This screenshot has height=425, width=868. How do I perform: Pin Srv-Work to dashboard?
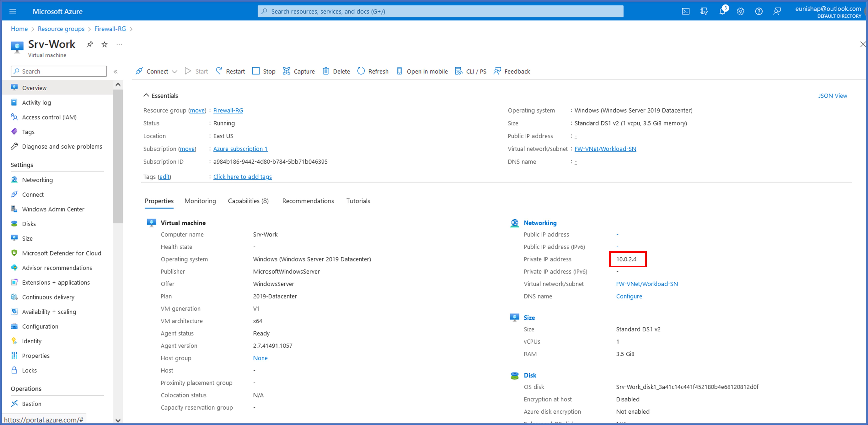click(x=89, y=44)
